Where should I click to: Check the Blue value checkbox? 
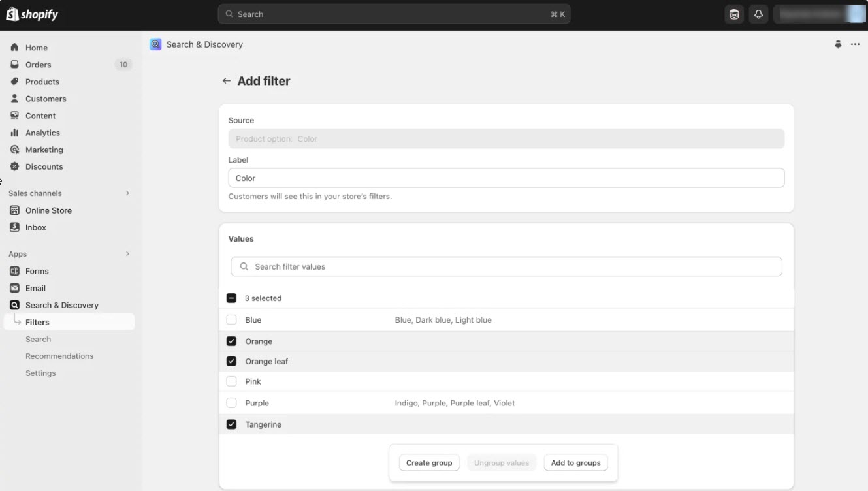[x=231, y=320]
